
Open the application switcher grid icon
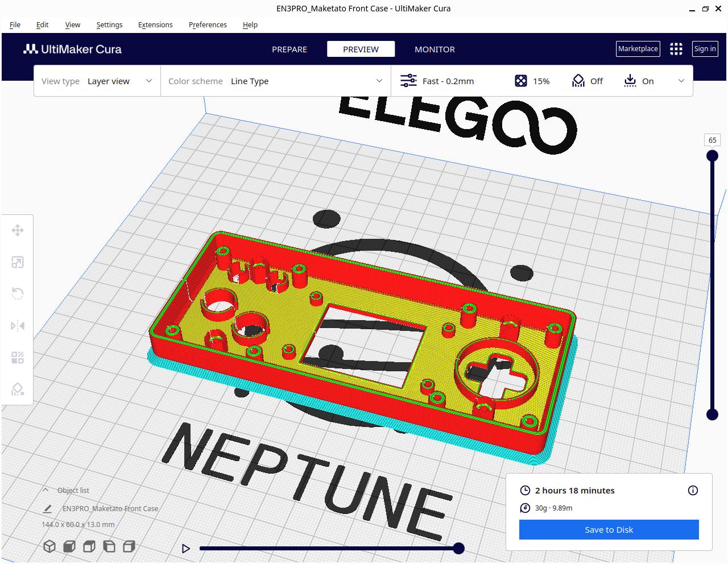676,49
